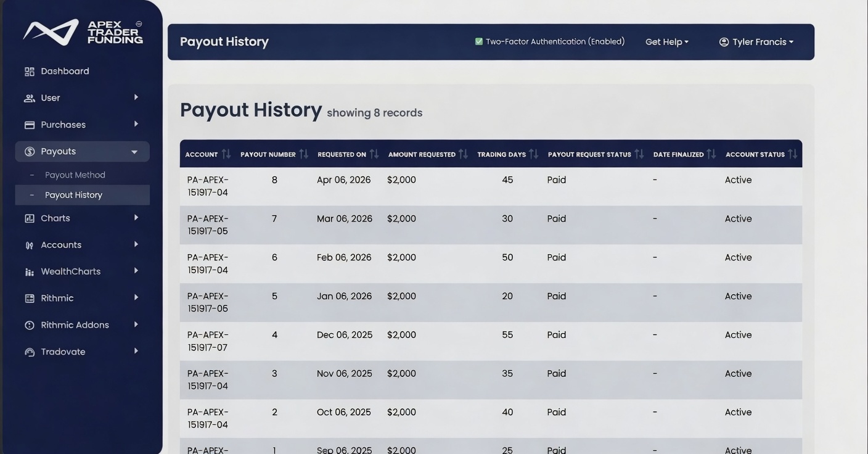Click the Apex Trader Funding logo
The width and height of the screenshot is (868, 454).
coord(83,32)
